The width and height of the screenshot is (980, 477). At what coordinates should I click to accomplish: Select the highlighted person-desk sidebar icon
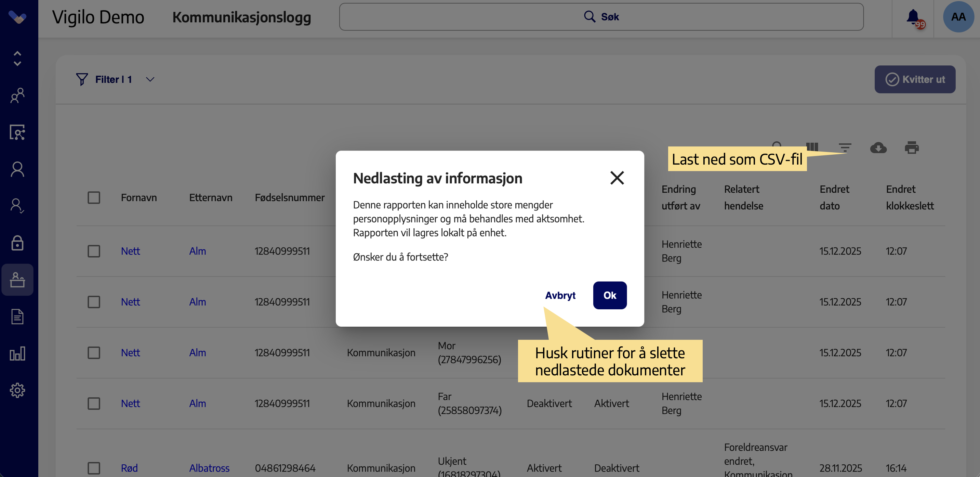17,280
